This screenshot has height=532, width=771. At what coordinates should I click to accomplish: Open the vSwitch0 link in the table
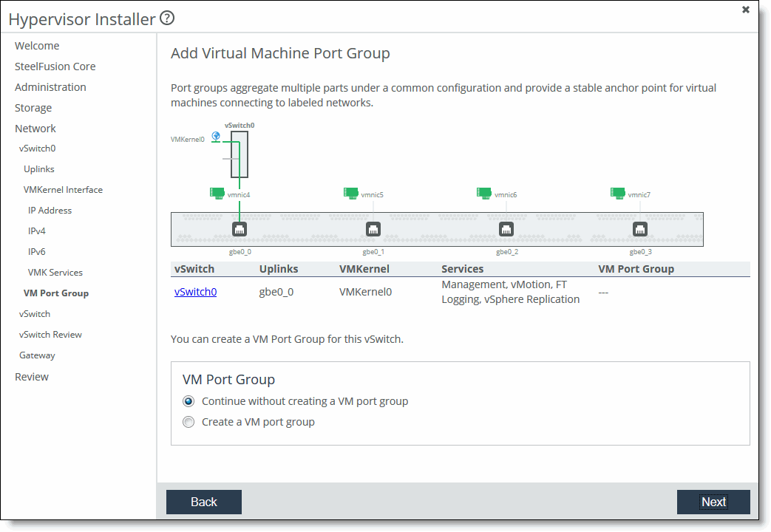[195, 292]
